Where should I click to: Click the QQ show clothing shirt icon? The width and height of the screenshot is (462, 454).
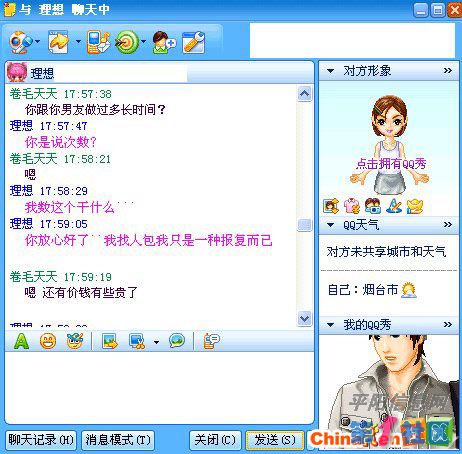click(x=352, y=206)
